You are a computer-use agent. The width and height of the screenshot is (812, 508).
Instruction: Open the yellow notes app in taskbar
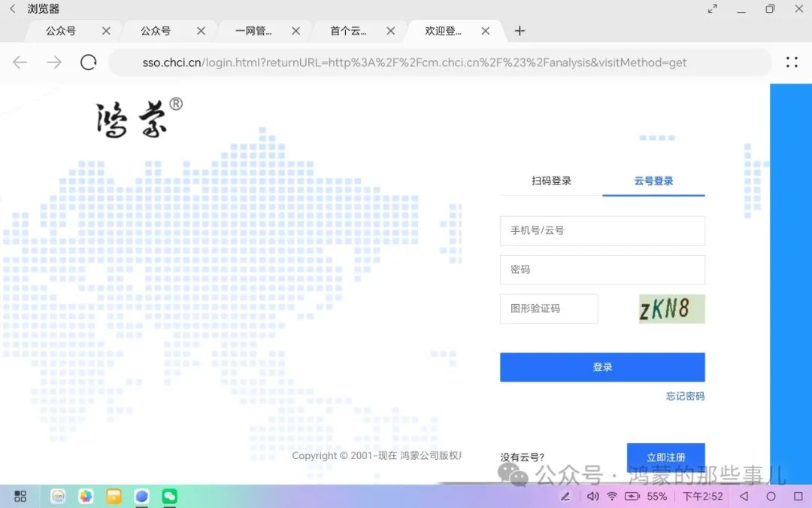114,496
